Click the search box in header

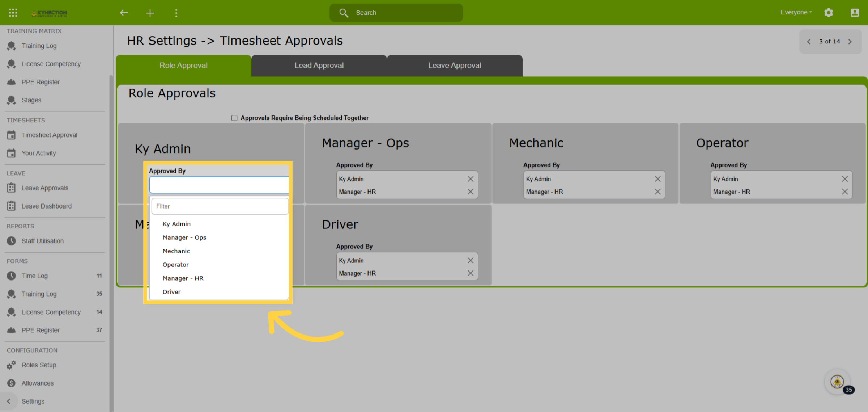coord(396,13)
